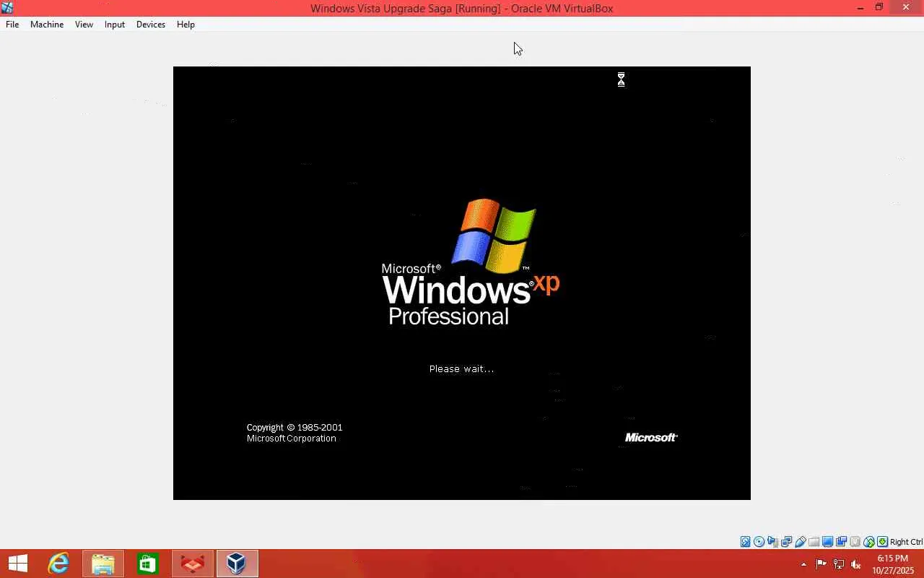The height and width of the screenshot is (578, 924).
Task: Restore down the VirtualBox window
Action: tap(879, 8)
